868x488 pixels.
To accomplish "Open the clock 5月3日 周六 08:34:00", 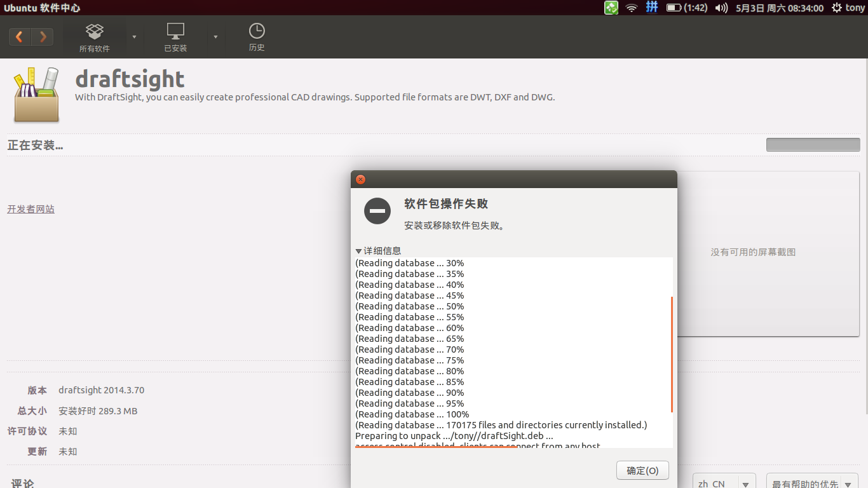I will 780,8.
